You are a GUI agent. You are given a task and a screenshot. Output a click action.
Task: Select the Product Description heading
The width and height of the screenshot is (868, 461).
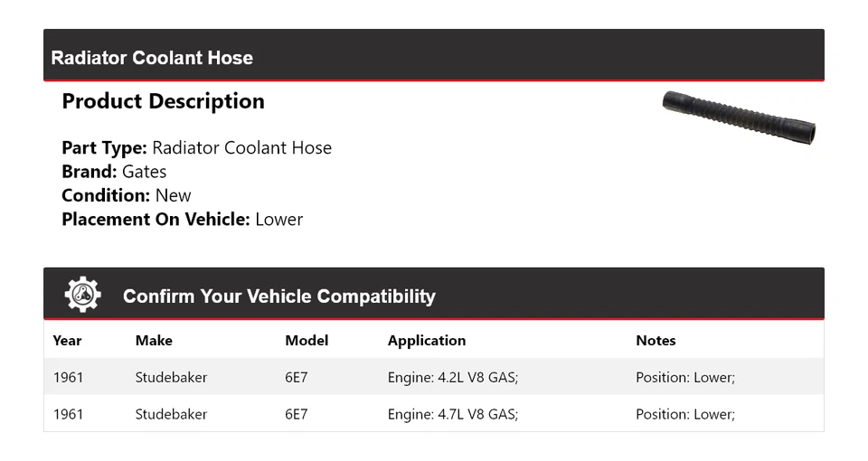pos(163,101)
